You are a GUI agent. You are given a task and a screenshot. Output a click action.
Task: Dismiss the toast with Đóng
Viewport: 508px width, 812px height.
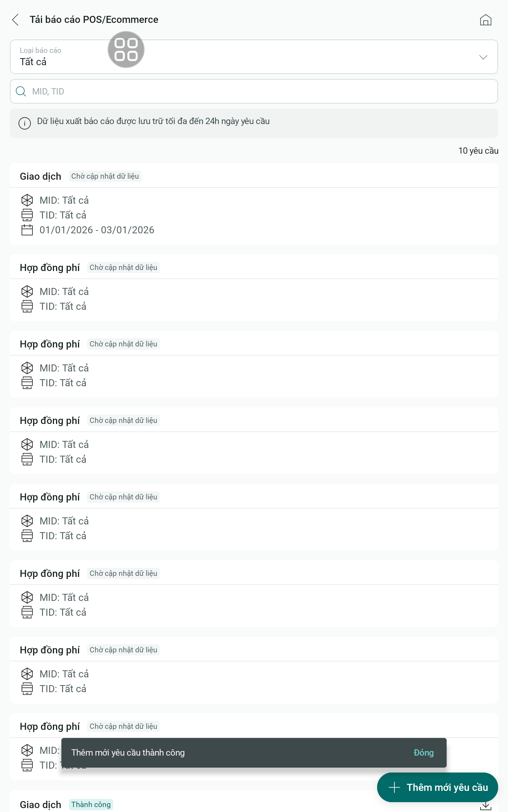423,753
